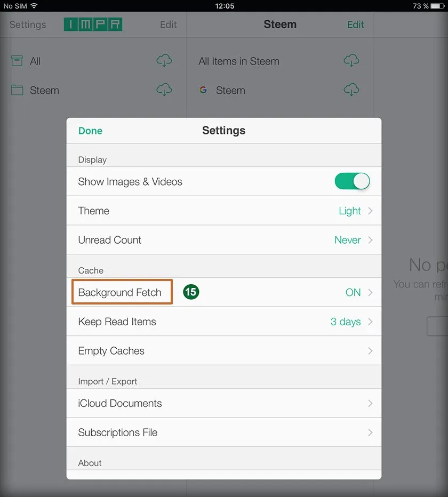Click the Import / Export section header
The width and height of the screenshot is (448, 497).
click(x=108, y=381)
